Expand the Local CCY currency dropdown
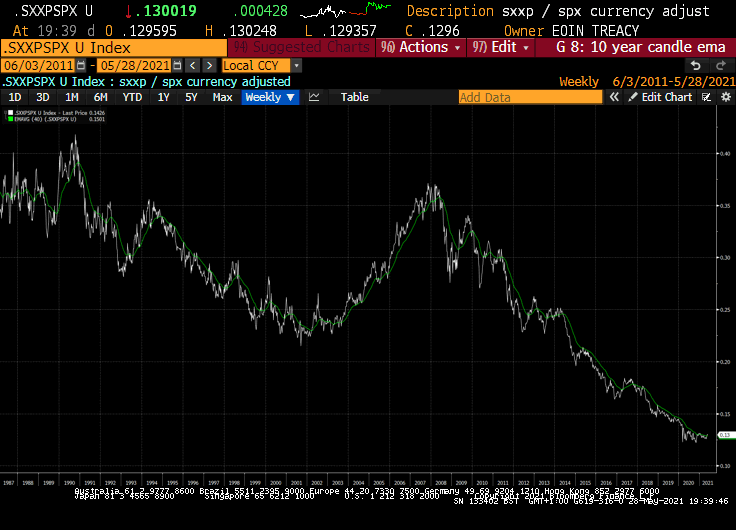 [296, 65]
